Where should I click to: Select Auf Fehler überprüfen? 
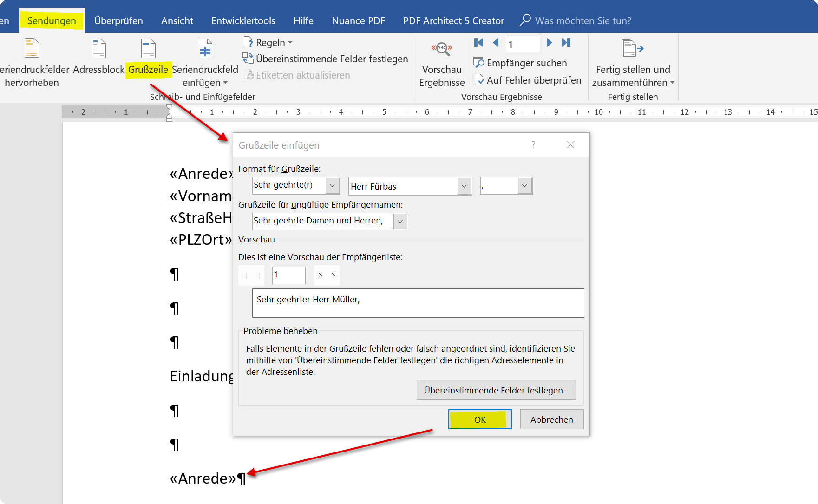(528, 80)
